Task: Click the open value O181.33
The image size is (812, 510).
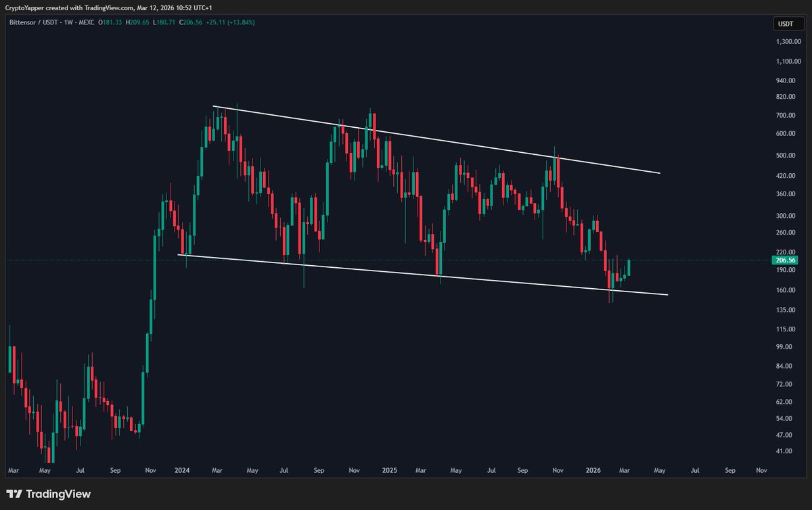Action: coord(109,22)
